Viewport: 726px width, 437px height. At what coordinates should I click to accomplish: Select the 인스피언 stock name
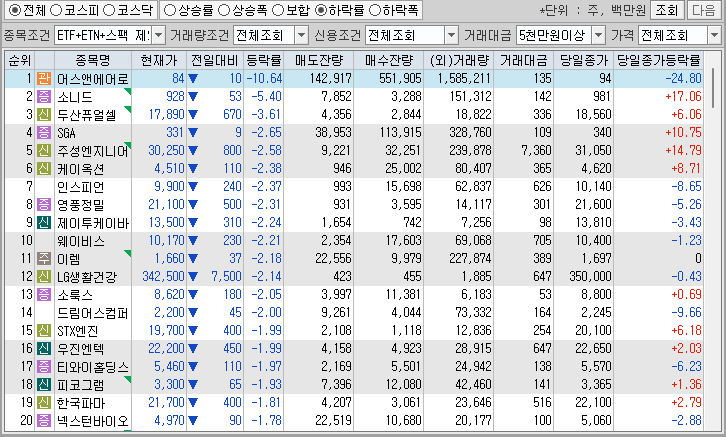point(81,187)
